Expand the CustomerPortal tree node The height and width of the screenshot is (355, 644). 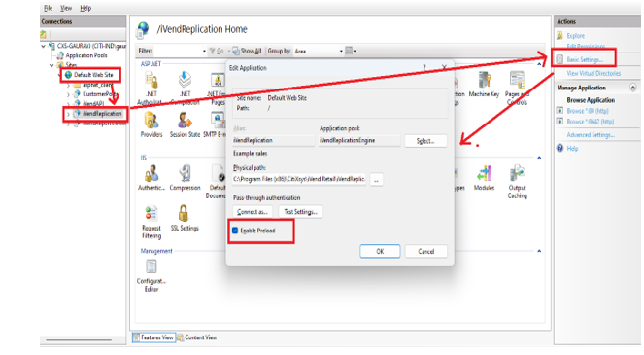68,94
